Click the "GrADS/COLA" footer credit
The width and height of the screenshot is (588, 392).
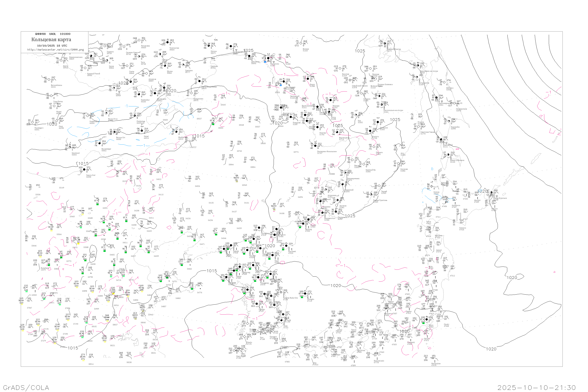(x=26, y=387)
